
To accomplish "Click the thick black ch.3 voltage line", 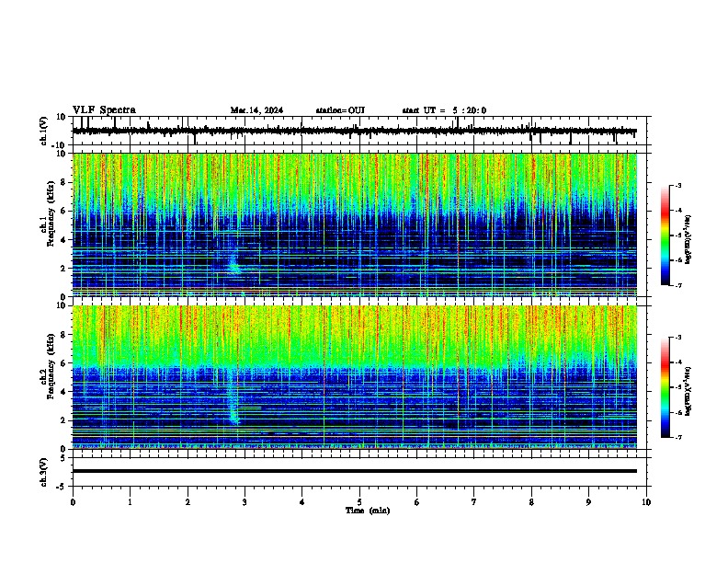I will tap(355, 471).
